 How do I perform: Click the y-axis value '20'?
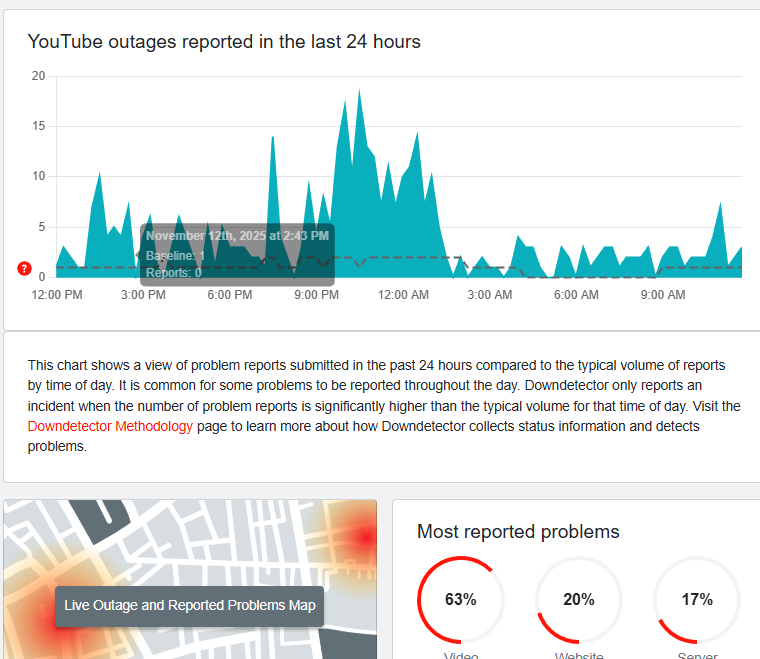(38, 76)
